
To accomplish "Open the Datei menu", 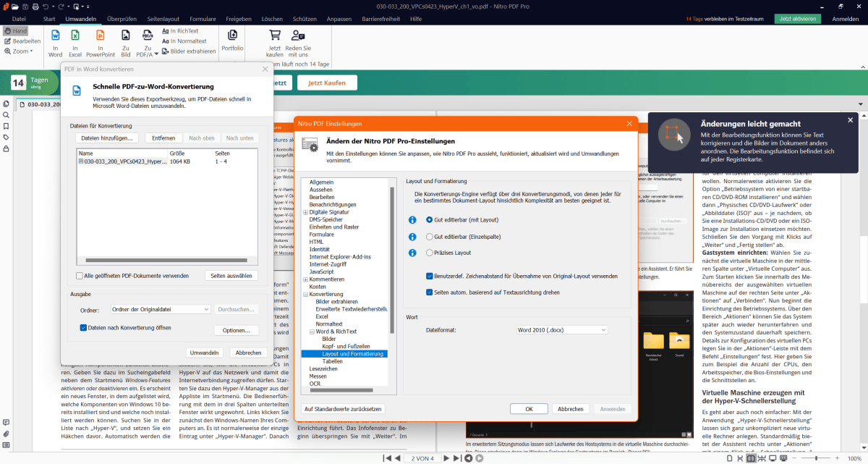I will click(x=20, y=18).
